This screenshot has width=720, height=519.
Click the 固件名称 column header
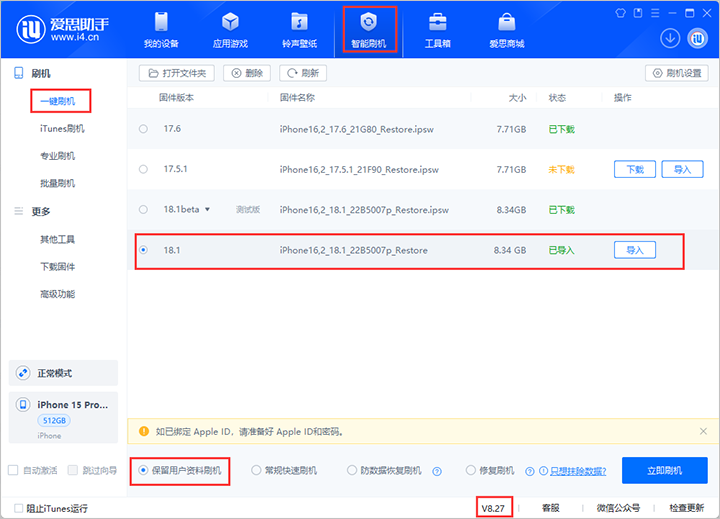click(x=298, y=97)
